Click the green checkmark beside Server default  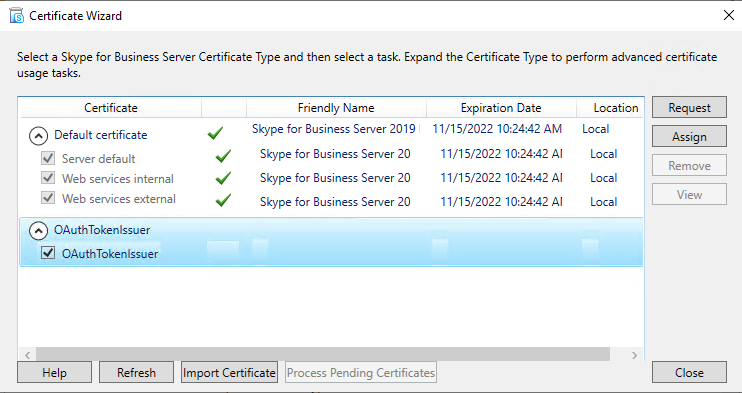[223, 156]
